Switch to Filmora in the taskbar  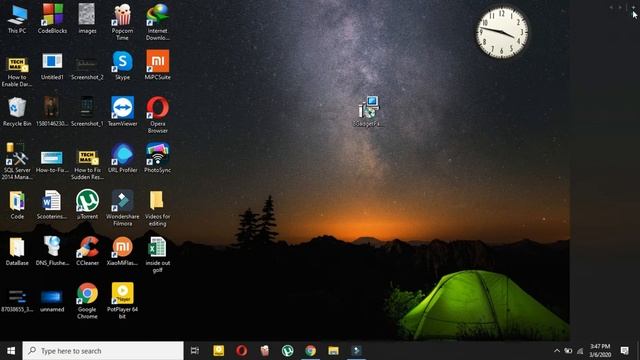pyautogui.click(x=356, y=351)
